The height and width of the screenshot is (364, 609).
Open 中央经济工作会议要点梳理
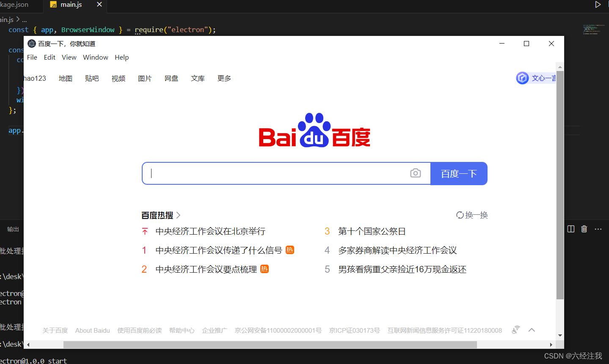click(206, 269)
